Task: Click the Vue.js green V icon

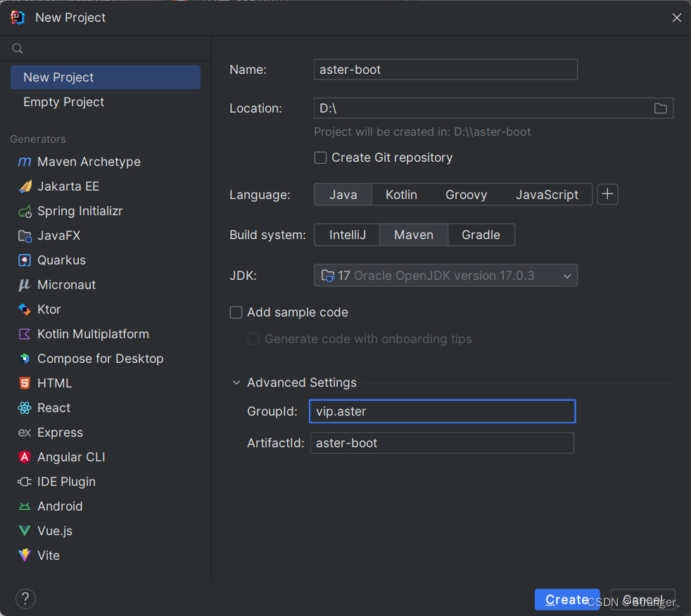Action: pos(25,531)
